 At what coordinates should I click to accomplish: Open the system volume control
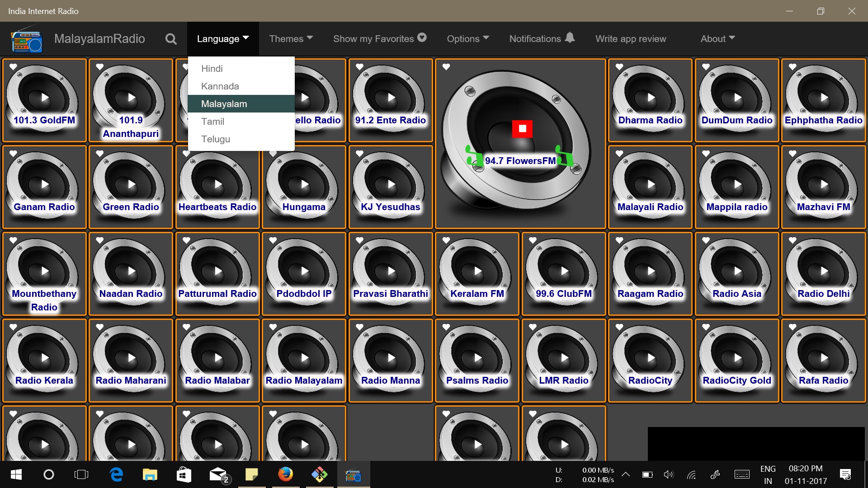(x=668, y=474)
